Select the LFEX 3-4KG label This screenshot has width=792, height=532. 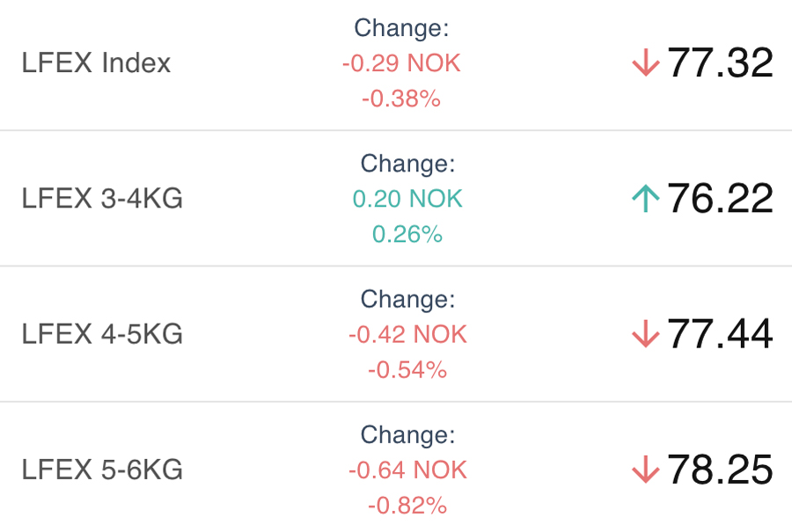(102, 199)
